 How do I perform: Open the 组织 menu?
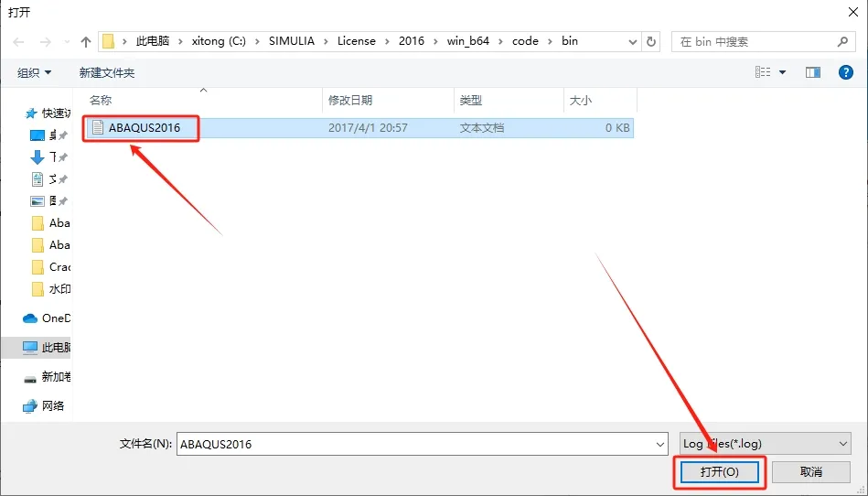coord(35,72)
